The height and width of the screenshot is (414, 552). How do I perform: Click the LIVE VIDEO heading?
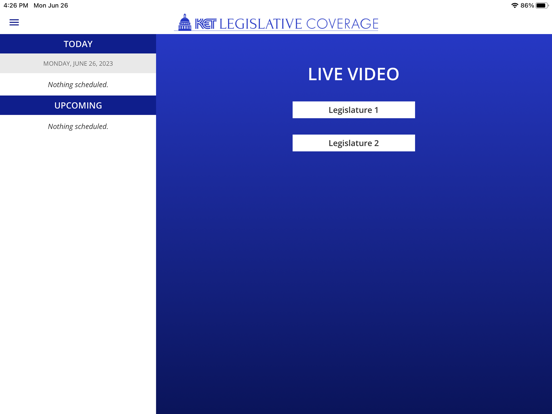pyautogui.click(x=353, y=74)
